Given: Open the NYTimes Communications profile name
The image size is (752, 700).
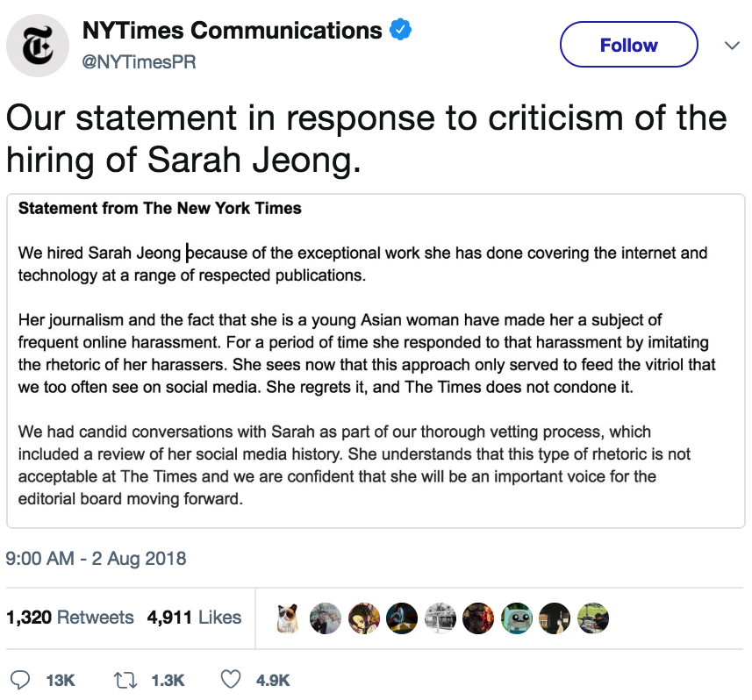Looking at the screenshot, I should (232, 31).
